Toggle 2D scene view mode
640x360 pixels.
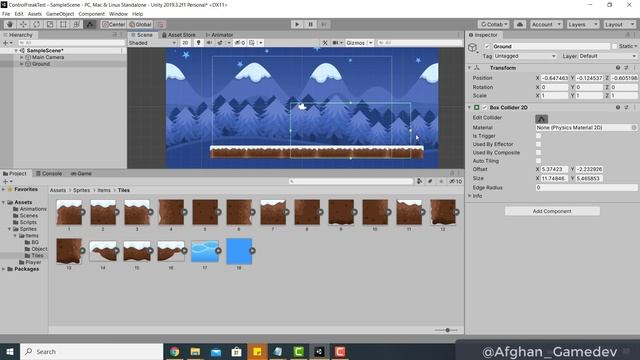[x=185, y=43]
